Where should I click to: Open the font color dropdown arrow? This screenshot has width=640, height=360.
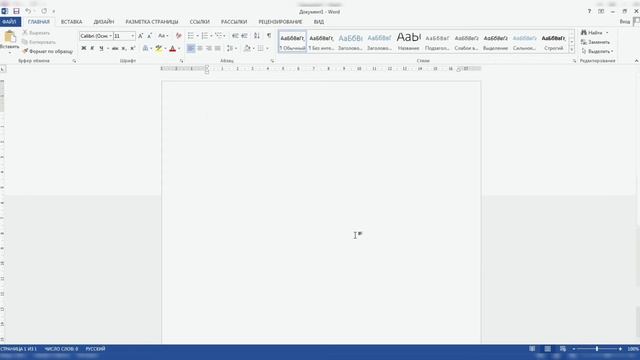click(179, 48)
